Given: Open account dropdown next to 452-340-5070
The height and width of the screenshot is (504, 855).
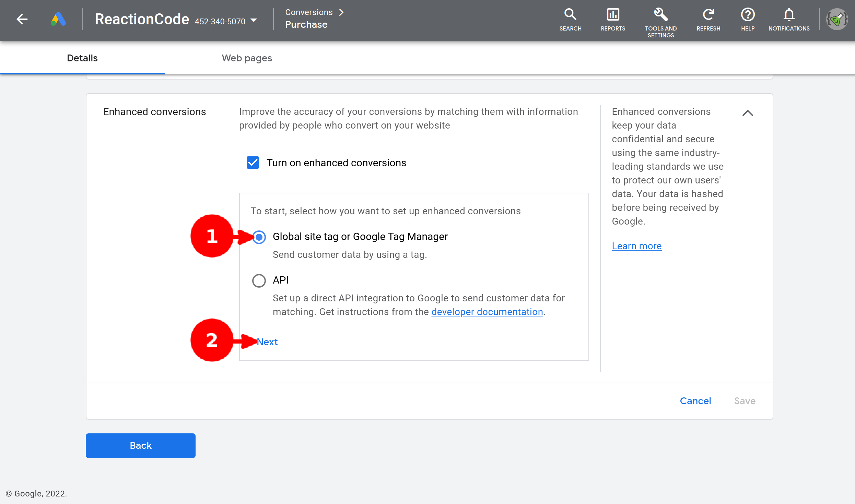Looking at the screenshot, I should click(254, 21).
